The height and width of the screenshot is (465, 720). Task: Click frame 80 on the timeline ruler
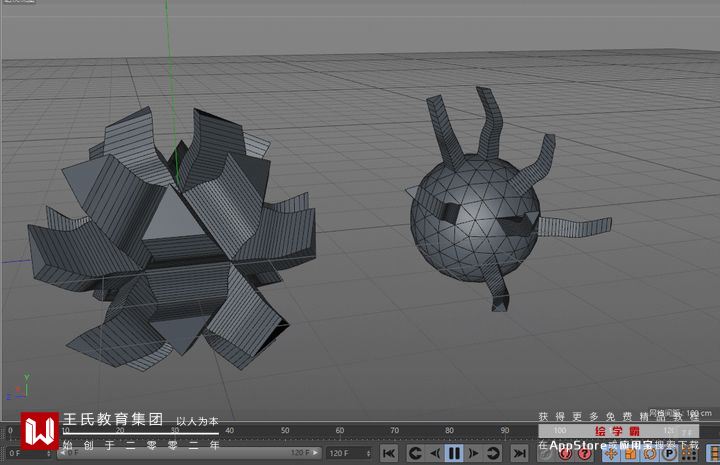pyautogui.click(x=449, y=431)
